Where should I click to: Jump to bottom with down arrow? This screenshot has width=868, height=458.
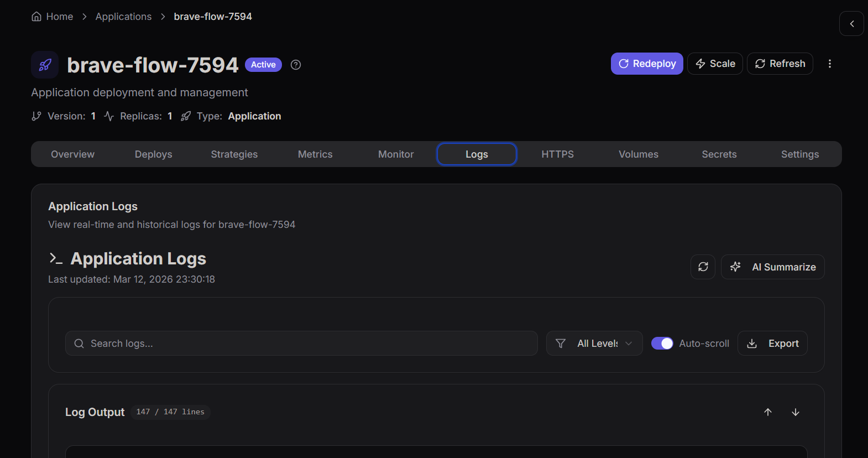point(795,412)
